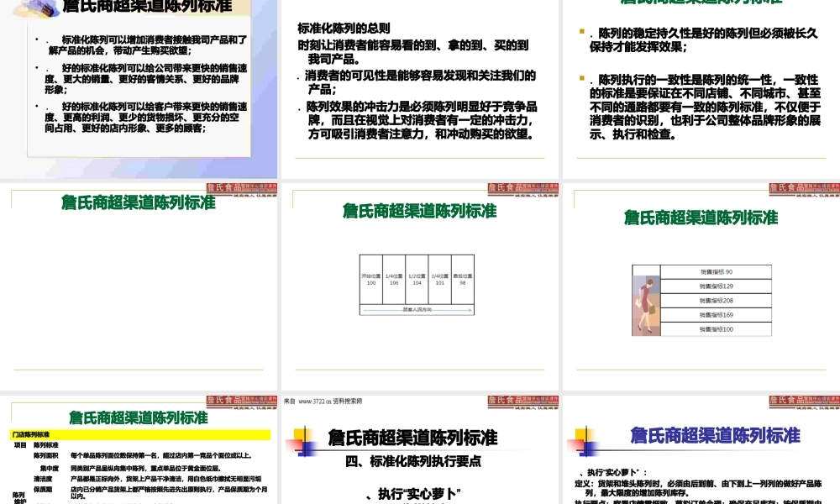Click the 3/4位置 101 cell
Viewport: 840px width, 504px height.
coord(440,280)
